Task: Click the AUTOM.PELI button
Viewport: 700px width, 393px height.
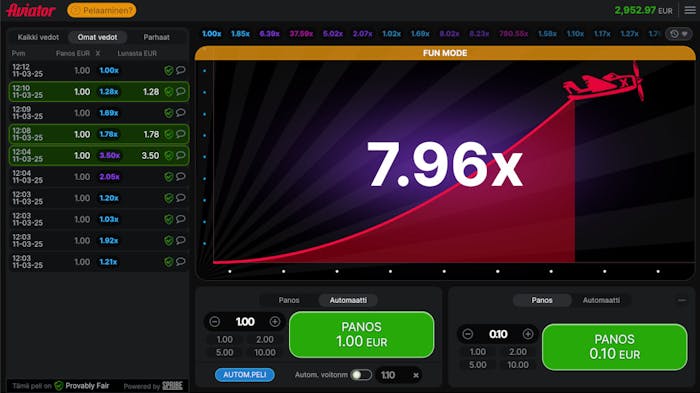Action: pos(245,375)
